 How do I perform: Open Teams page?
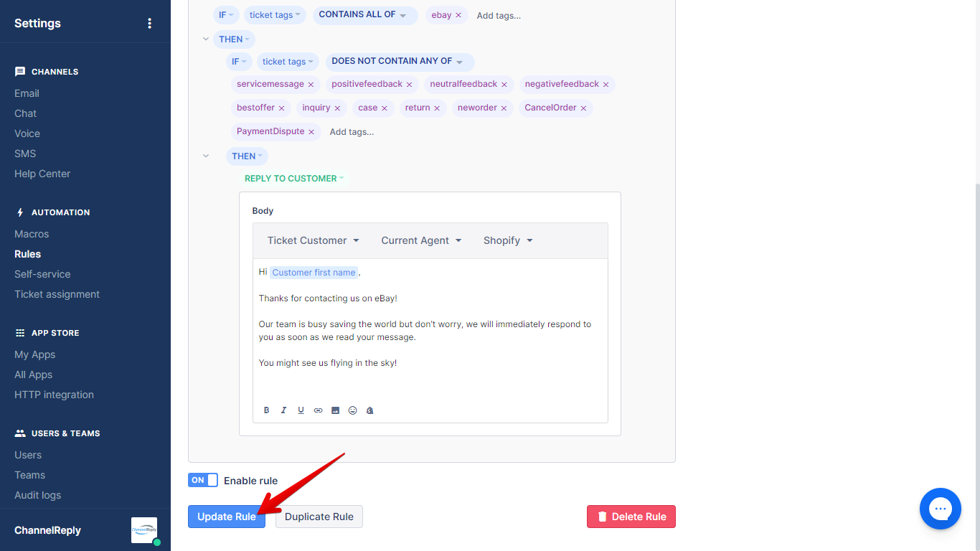click(29, 475)
